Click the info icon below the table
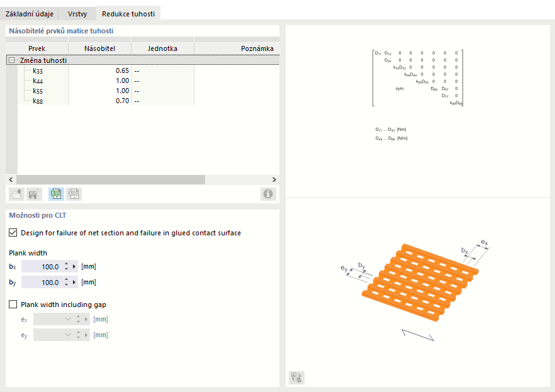The width and height of the screenshot is (555, 392). (269, 194)
